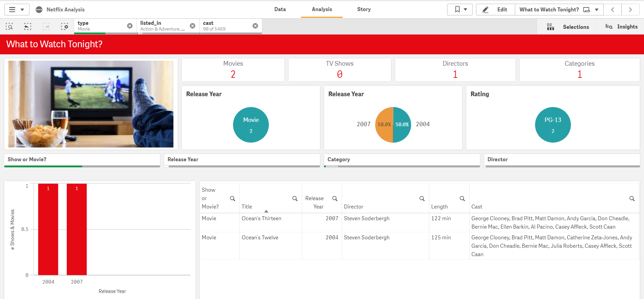Click the TV watching image
644x299 pixels.
(x=91, y=104)
